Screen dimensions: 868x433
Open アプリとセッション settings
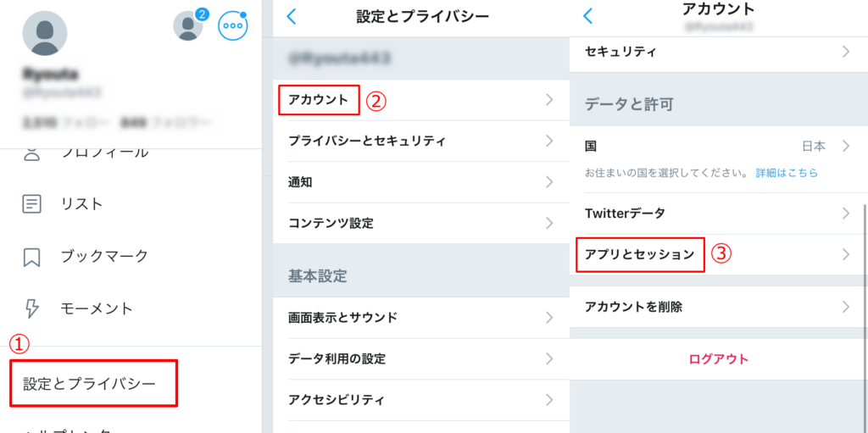[640, 254]
